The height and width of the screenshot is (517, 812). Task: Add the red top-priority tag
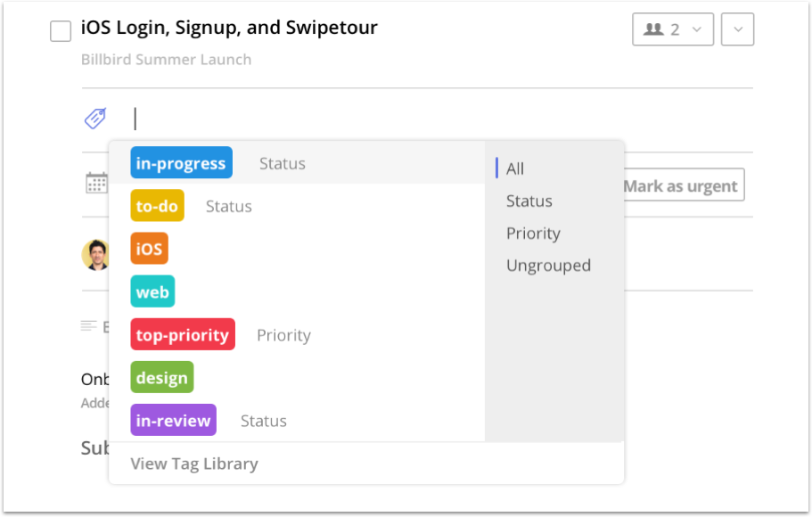click(x=183, y=335)
